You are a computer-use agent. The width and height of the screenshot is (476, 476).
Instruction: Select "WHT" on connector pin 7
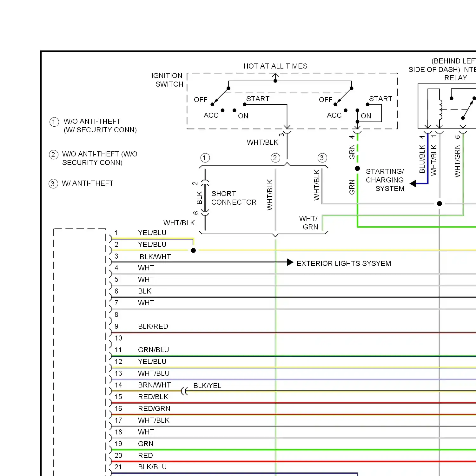(146, 303)
